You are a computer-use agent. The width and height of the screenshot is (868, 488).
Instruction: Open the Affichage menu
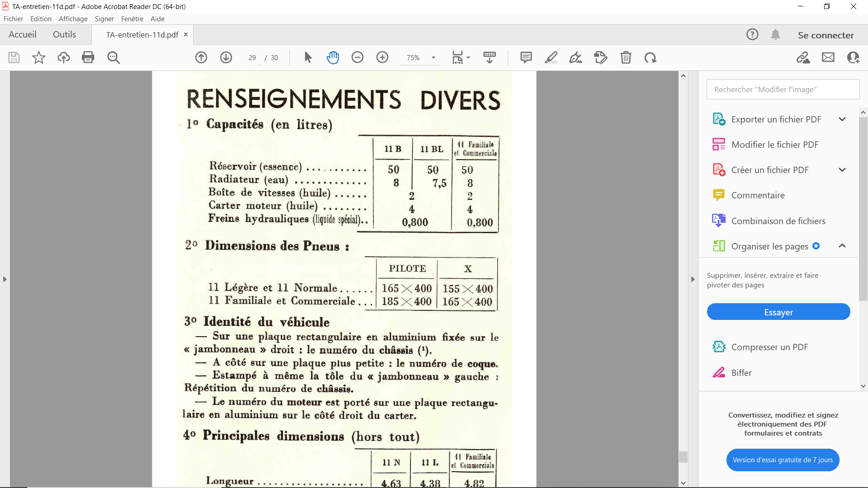[73, 19]
